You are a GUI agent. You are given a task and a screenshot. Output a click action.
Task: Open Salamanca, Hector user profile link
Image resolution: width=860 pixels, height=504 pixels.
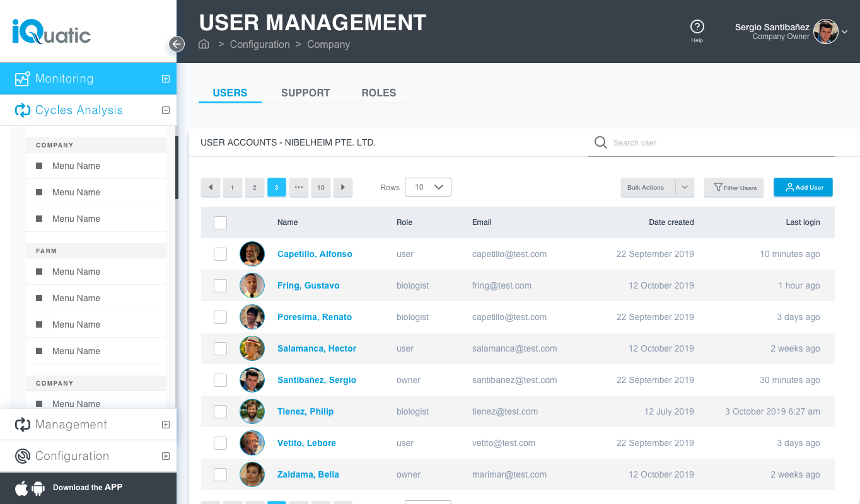(x=317, y=348)
